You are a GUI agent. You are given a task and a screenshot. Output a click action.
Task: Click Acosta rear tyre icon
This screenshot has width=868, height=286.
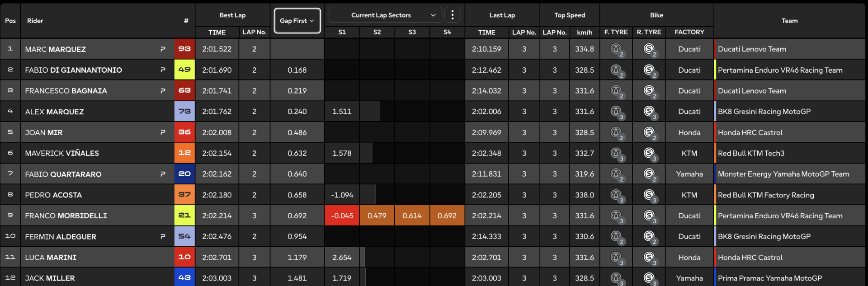tap(650, 195)
